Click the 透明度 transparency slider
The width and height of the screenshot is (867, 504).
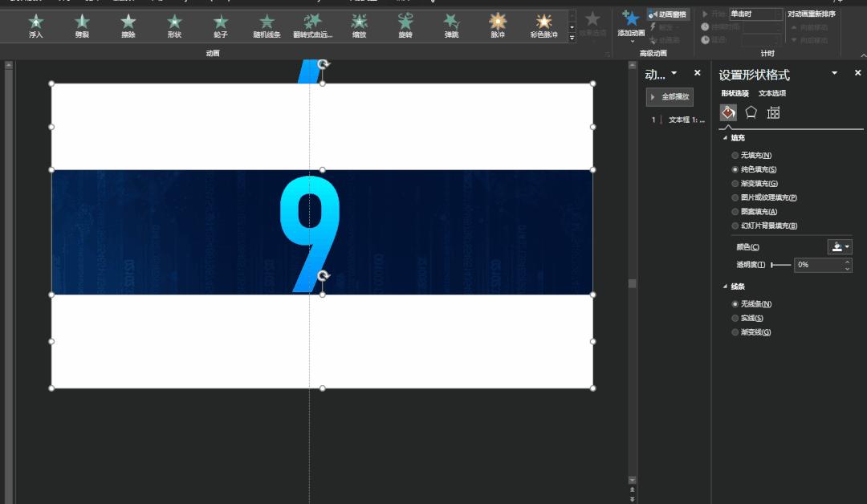click(x=780, y=265)
